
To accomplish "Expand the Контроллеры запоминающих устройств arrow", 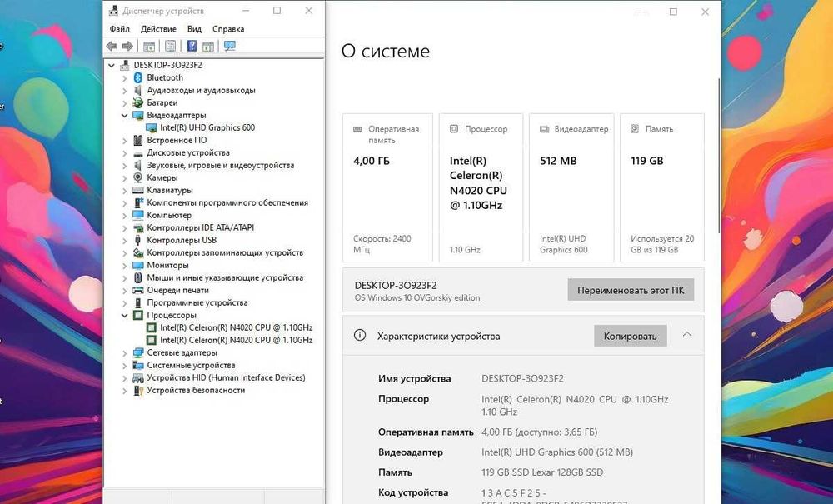I will point(124,252).
